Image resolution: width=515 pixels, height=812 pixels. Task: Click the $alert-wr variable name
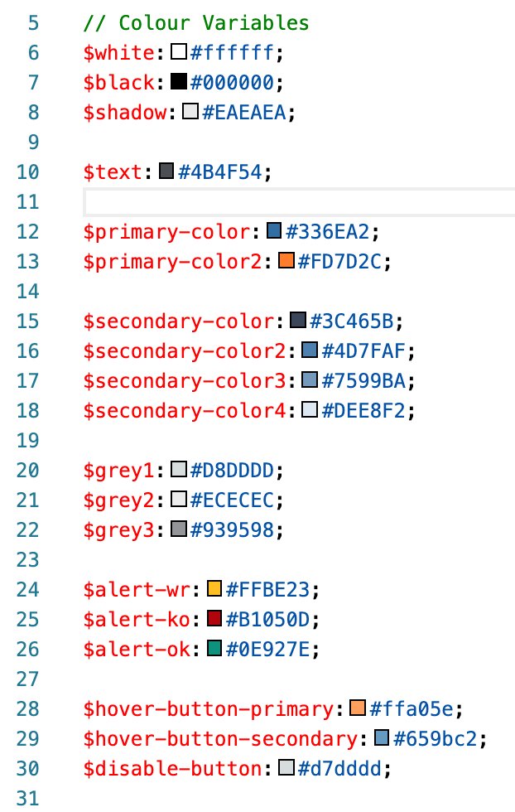[137, 590]
